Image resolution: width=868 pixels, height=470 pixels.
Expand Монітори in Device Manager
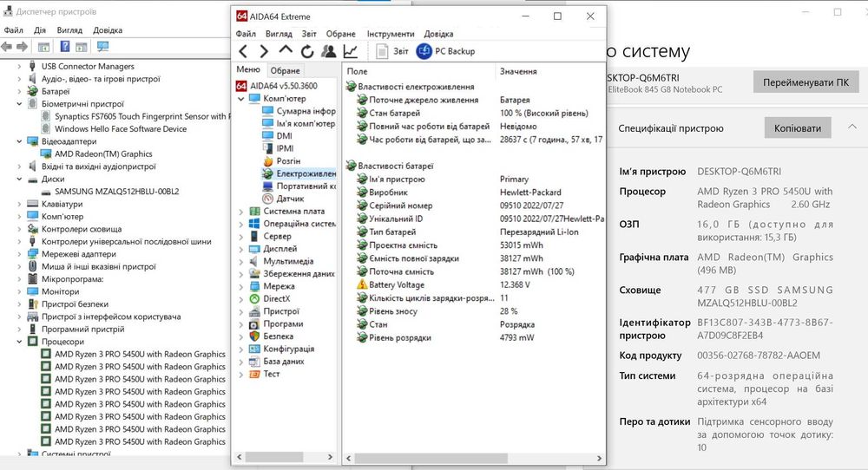pyautogui.click(x=19, y=291)
